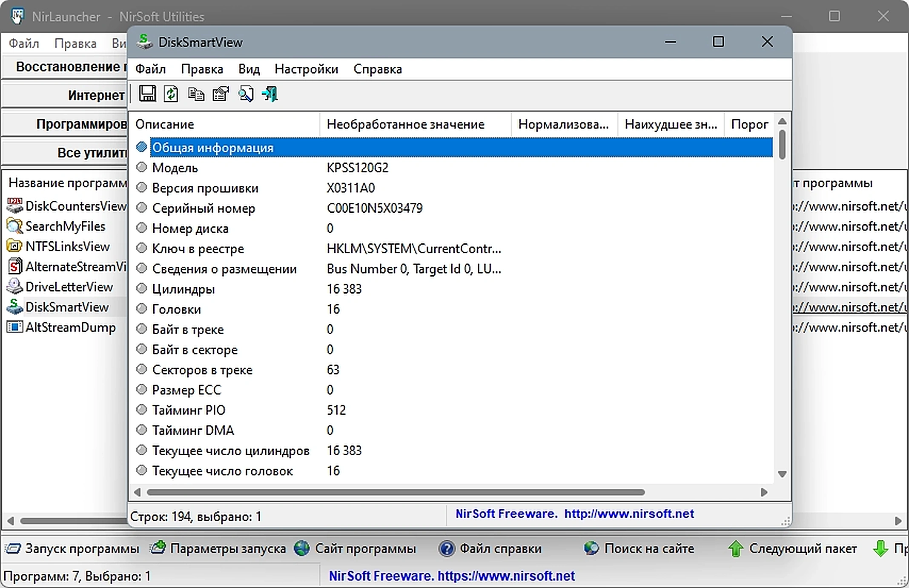Click the Запуск программы button
Viewport: 909px width, 588px height.
point(72,548)
